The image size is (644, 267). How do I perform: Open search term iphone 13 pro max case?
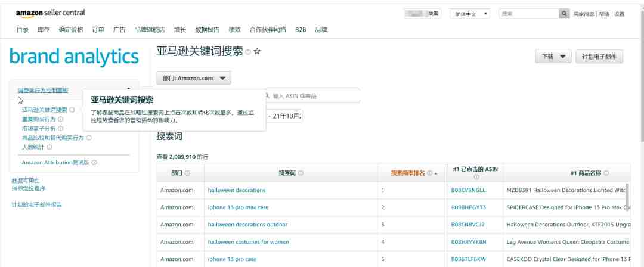(x=238, y=207)
